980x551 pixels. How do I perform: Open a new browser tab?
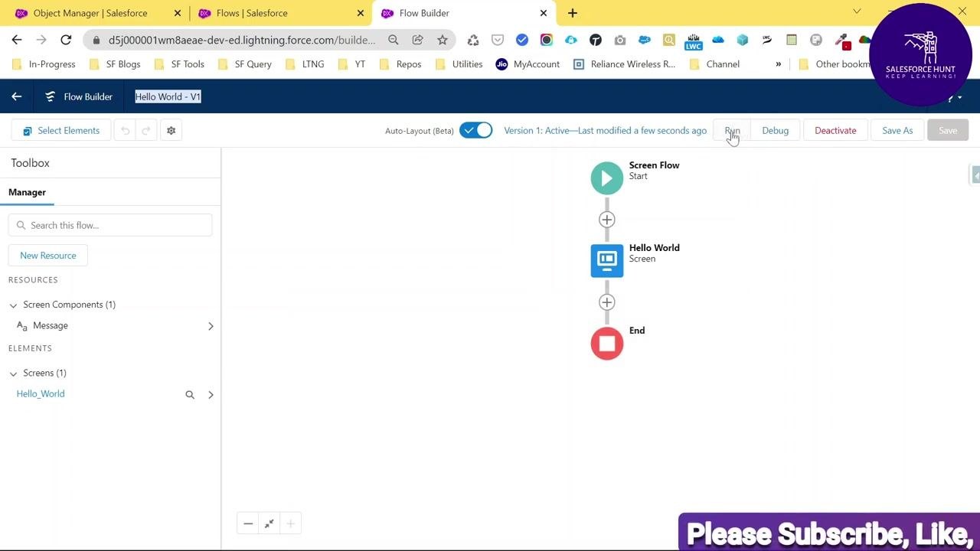point(573,13)
